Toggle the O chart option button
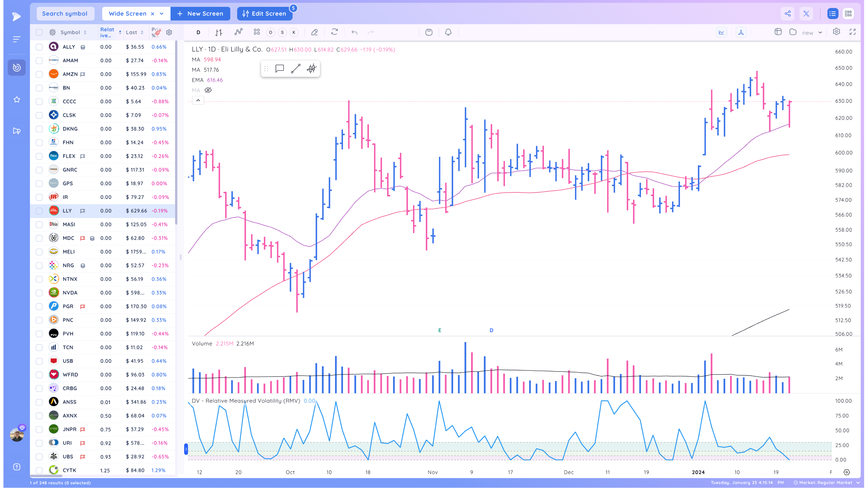 [271, 32]
